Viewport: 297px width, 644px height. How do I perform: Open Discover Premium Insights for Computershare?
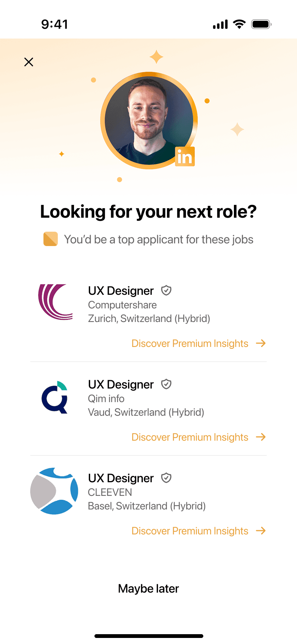pos(190,344)
